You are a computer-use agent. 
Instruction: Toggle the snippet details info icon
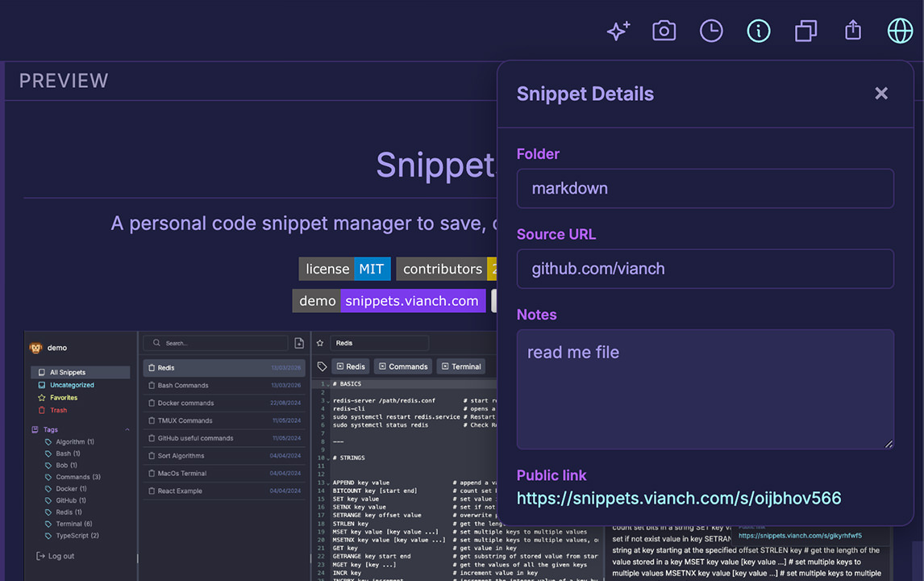pos(759,31)
